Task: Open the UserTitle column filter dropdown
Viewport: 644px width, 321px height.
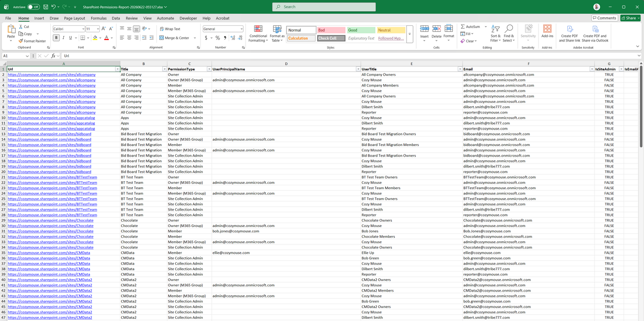Action: point(460,69)
